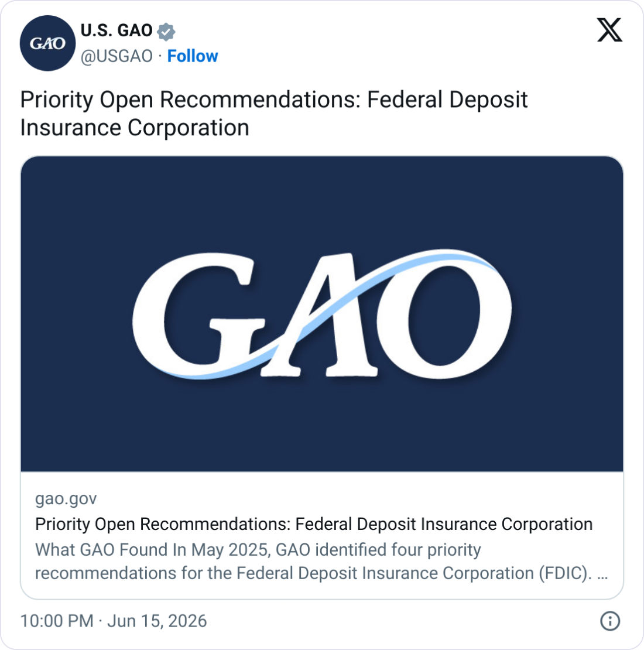Open the @USGAO handle link

click(x=117, y=56)
